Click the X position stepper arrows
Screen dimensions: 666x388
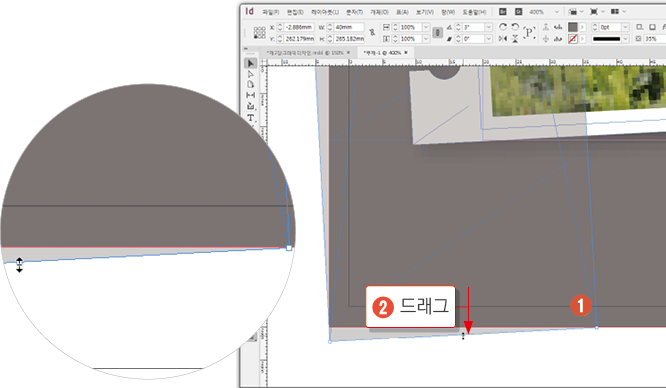pos(280,27)
